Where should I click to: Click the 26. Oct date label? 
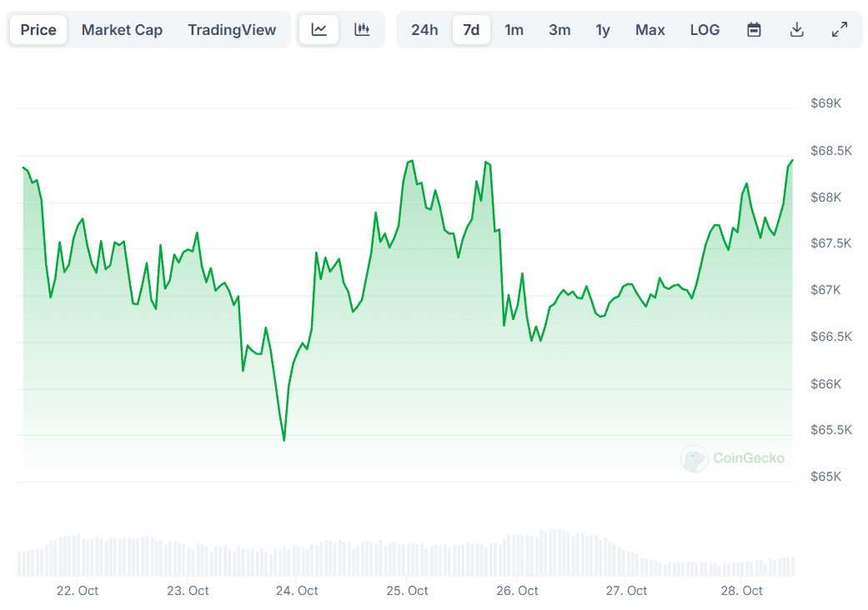[x=517, y=591]
